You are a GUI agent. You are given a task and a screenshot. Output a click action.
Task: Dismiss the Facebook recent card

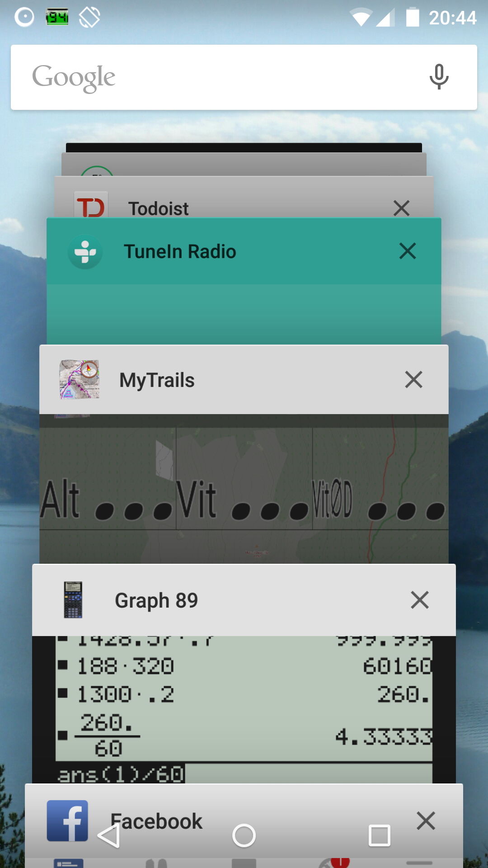(426, 821)
